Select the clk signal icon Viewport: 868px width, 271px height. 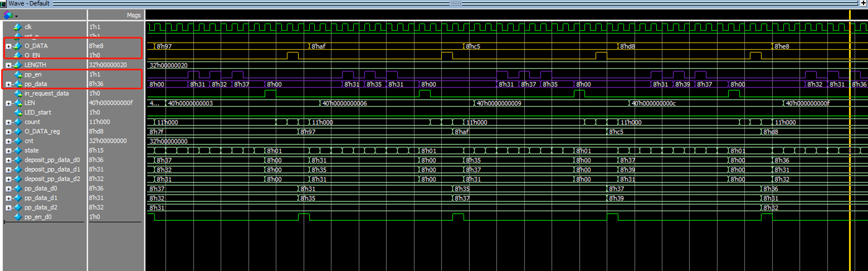(x=18, y=27)
